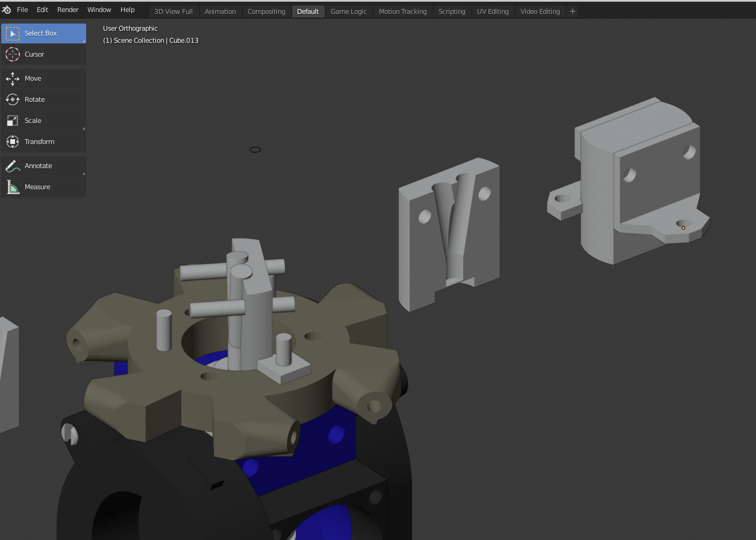
Task: Expand the Window menu
Action: [99, 10]
